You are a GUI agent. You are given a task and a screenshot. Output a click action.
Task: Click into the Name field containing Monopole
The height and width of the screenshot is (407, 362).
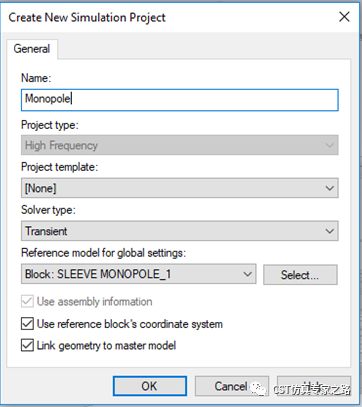pyautogui.click(x=180, y=100)
